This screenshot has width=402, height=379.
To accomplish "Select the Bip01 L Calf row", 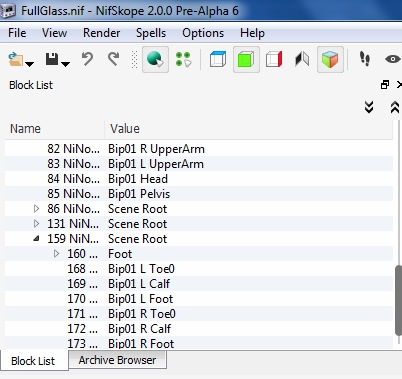I will pyautogui.click(x=199, y=284).
